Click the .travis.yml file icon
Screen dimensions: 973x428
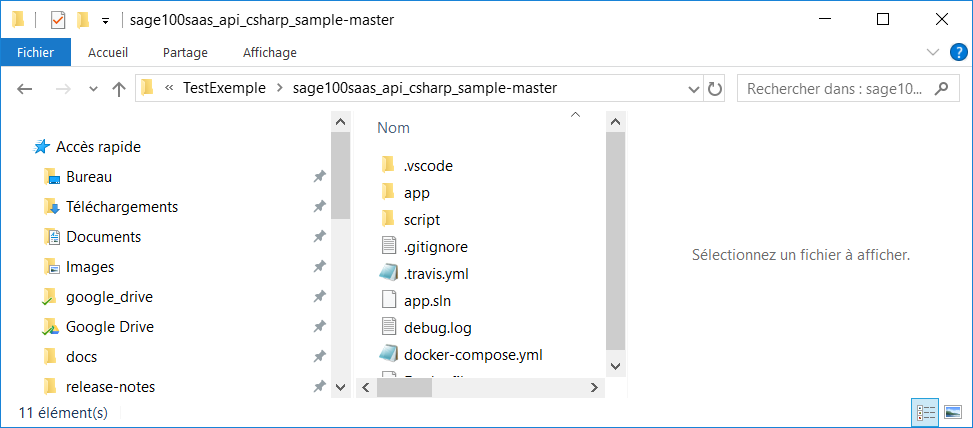pos(388,274)
